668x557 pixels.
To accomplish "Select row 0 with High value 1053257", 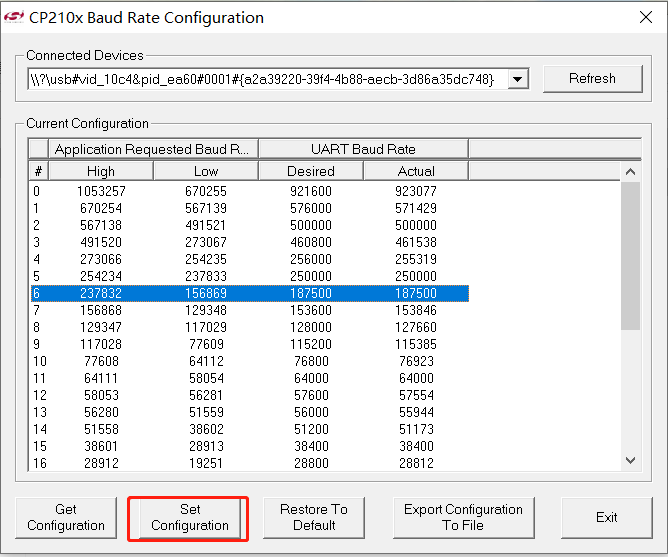I will [250, 191].
